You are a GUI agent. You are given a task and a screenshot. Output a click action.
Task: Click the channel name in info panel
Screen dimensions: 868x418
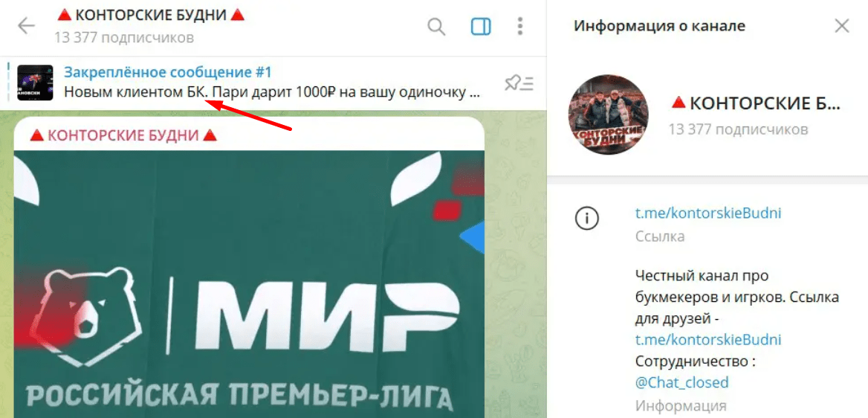pos(756,103)
